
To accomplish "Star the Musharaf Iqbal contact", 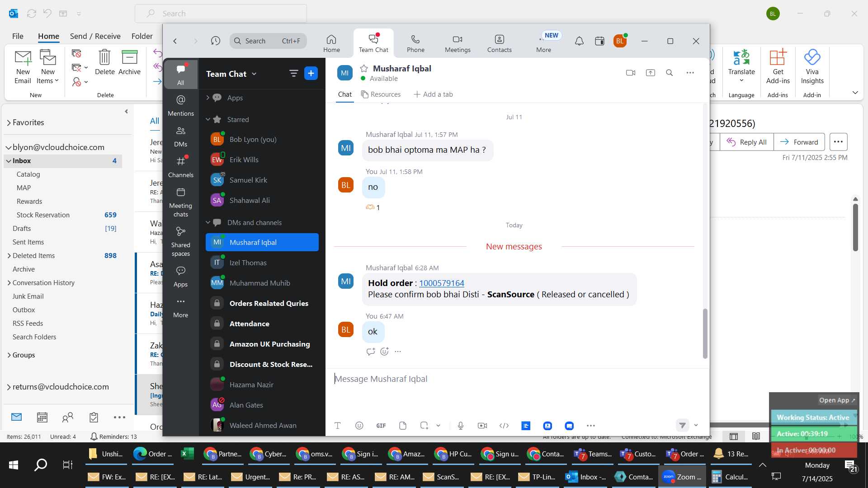I will click(x=364, y=69).
